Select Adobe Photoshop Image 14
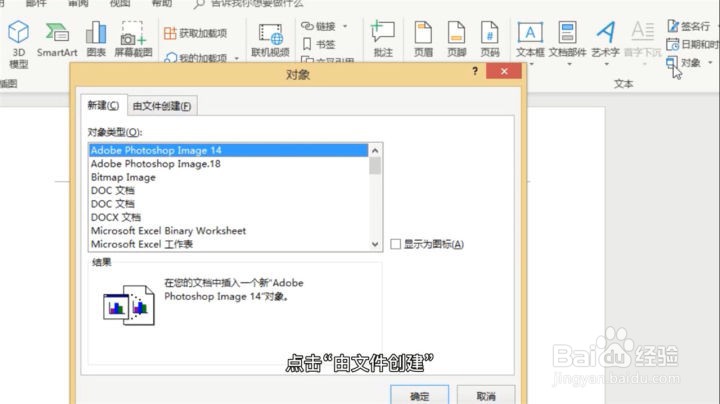The image size is (720, 404). tap(229, 151)
